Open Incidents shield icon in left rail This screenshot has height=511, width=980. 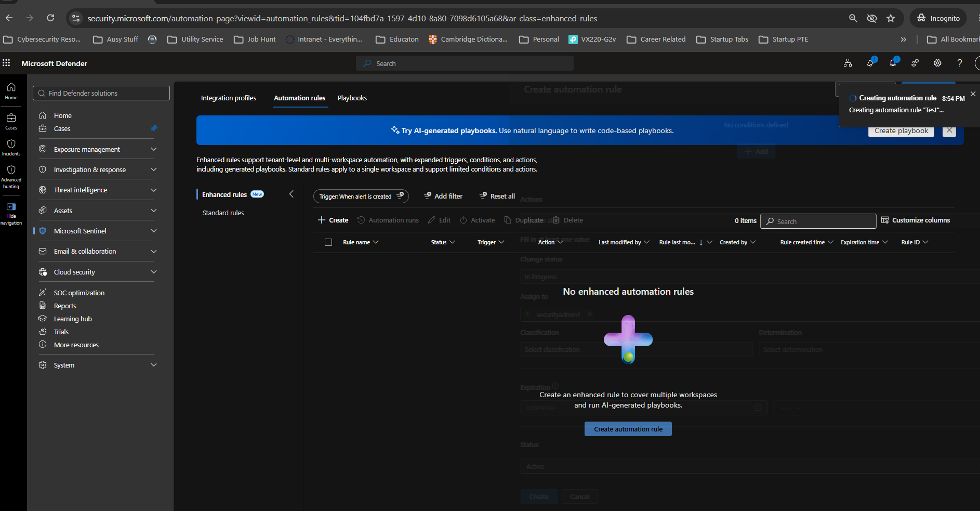click(11, 147)
